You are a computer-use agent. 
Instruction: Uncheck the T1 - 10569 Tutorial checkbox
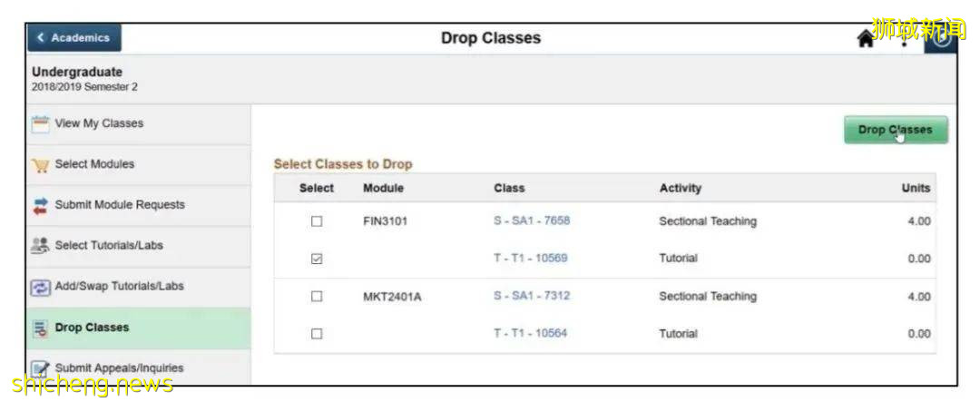[317, 259]
